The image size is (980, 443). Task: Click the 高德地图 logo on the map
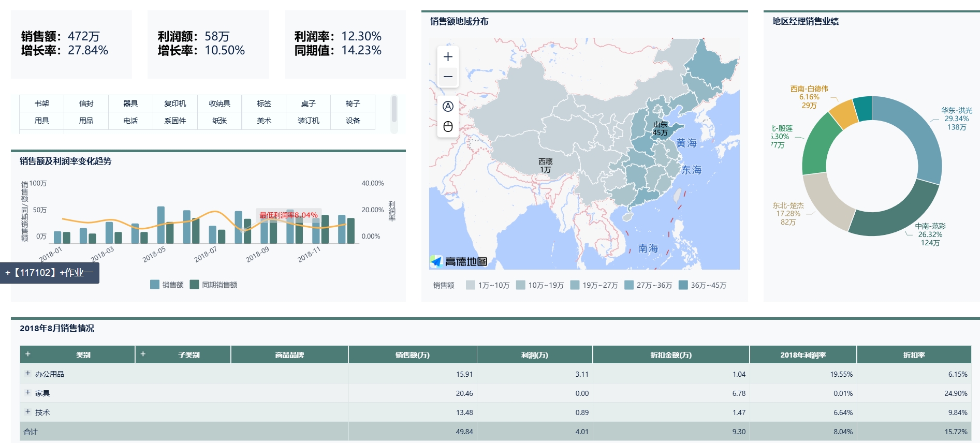pos(459,262)
